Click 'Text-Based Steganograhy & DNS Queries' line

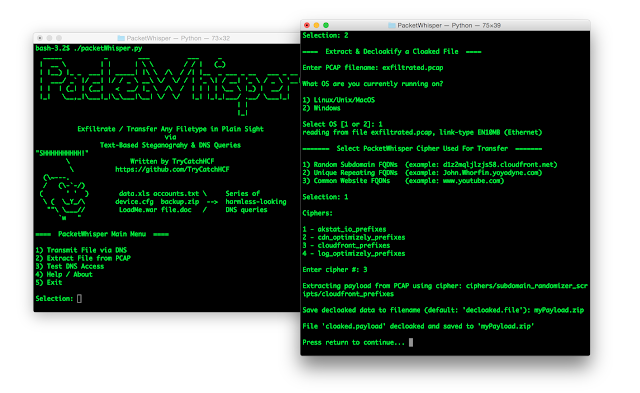[x=171, y=145]
